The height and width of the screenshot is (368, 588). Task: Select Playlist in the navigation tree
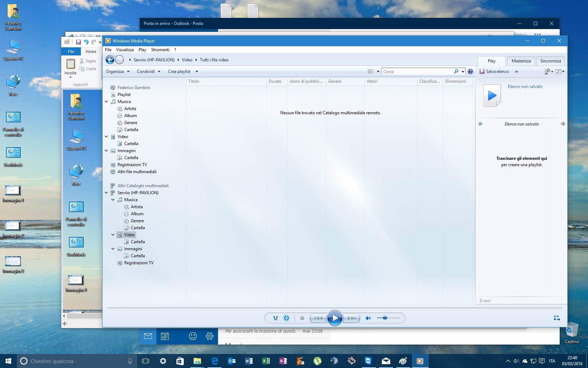pyautogui.click(x=124, y=95)
